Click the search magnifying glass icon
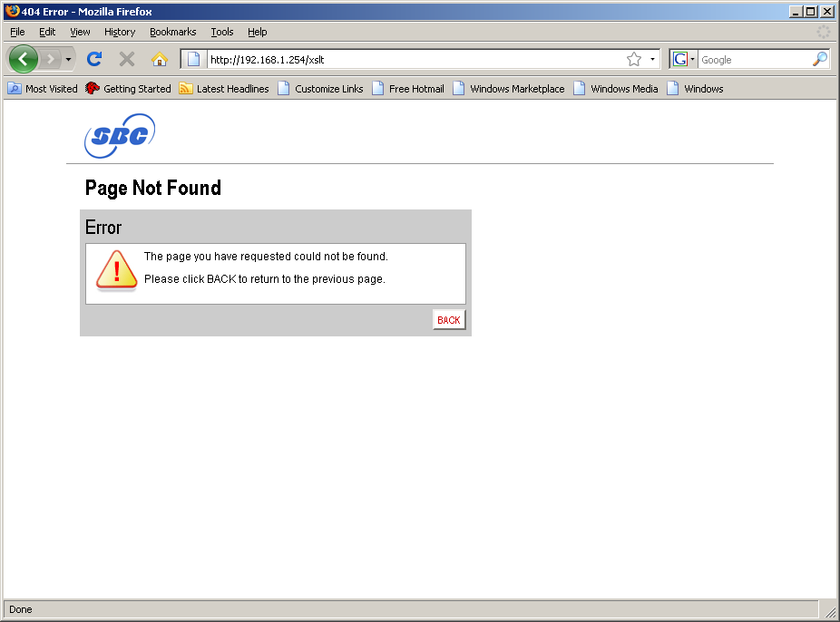This screenshot has width=840, height=622. coord(820,59)
